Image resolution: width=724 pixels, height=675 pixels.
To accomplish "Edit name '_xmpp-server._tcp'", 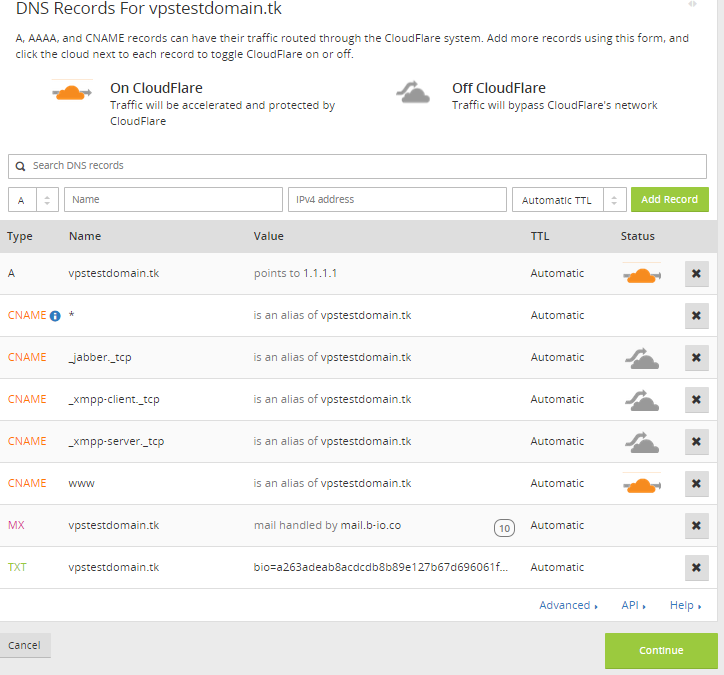I will 116,441.
